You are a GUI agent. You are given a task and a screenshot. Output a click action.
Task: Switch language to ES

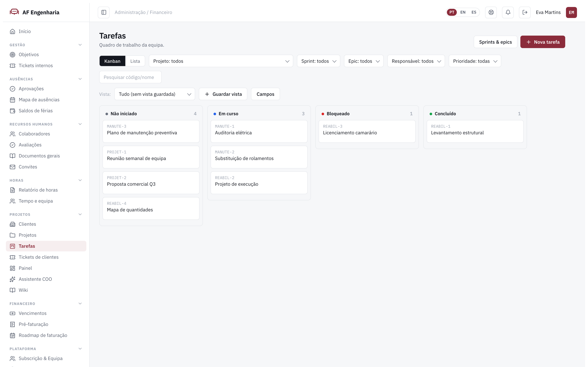click(474, 12)
